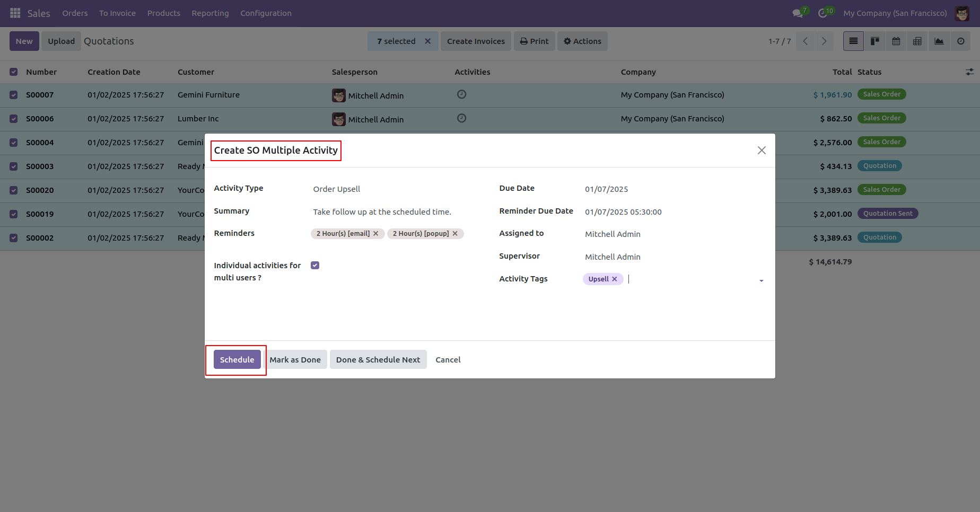Screen dimensions: 980x512
Task: Click Mitchell Admin avatar in S00006 row
Action: pyautogui.click(x=339, y=119)
